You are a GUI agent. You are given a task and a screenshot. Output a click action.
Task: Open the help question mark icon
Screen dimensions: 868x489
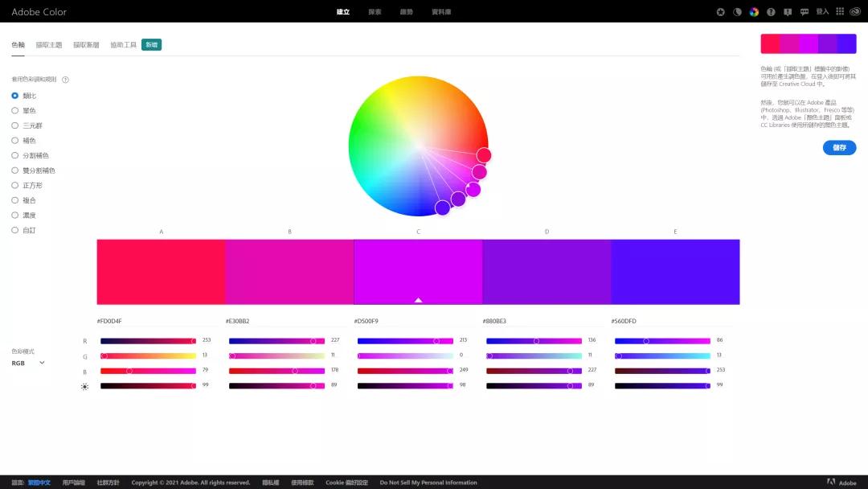(x=771, y=11)
